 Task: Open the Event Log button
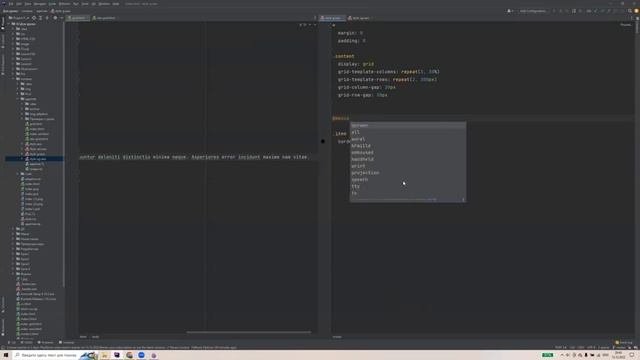click(x=624, y=342)
